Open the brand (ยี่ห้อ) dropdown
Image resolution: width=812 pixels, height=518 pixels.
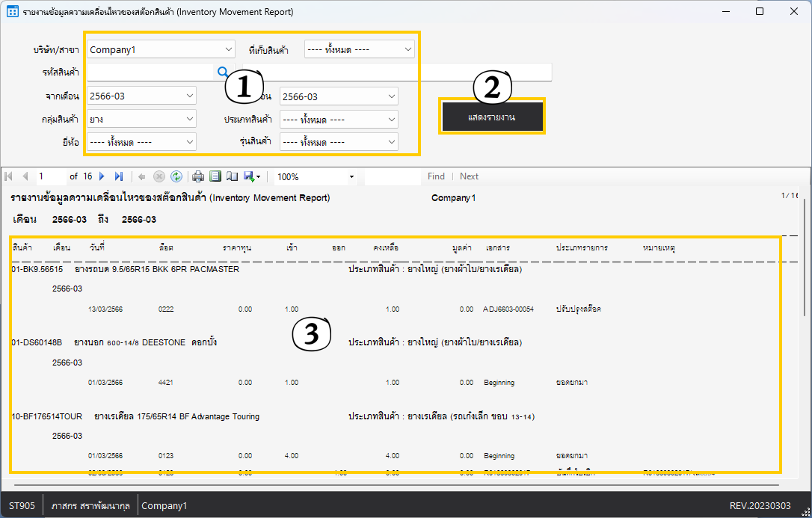189,141
